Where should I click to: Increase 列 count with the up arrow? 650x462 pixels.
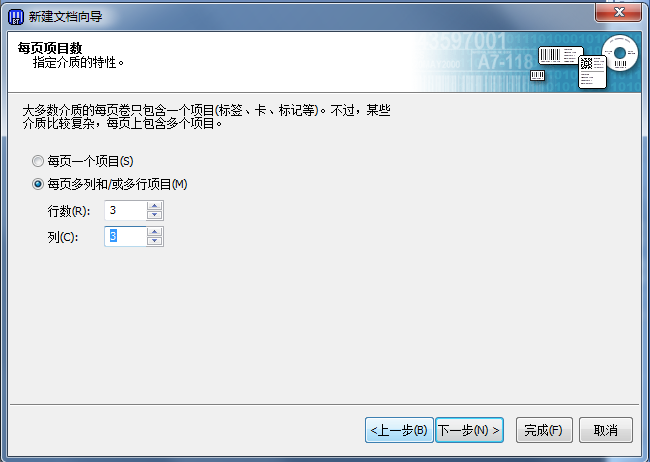click(x=155, y=232)
